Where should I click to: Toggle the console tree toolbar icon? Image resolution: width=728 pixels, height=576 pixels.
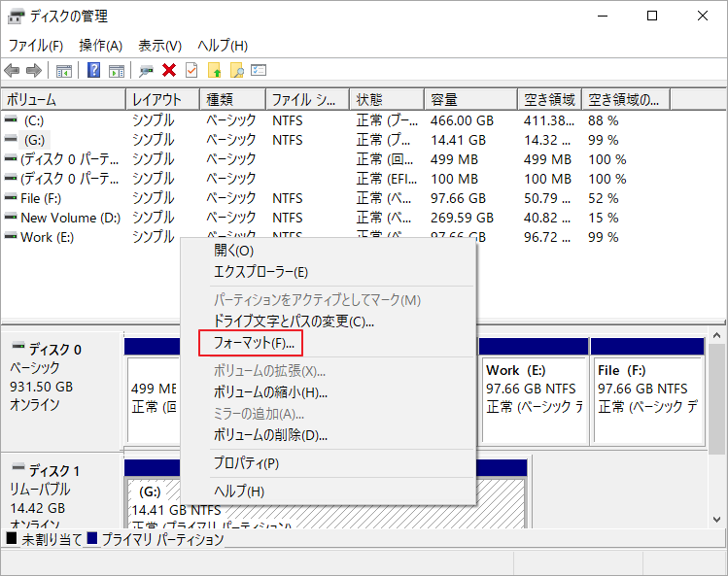point(63,71)
